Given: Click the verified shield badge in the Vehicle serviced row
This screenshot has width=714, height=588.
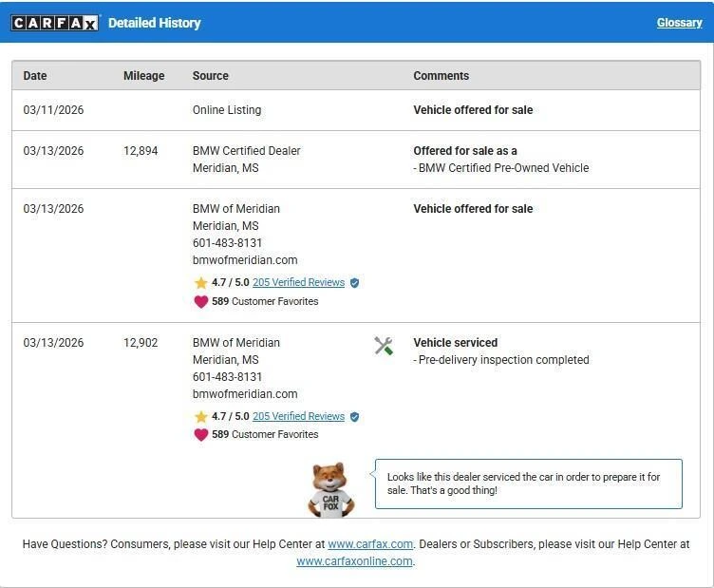Looking at the screenshot, I should pyautogui.click(x=354, y=417).
